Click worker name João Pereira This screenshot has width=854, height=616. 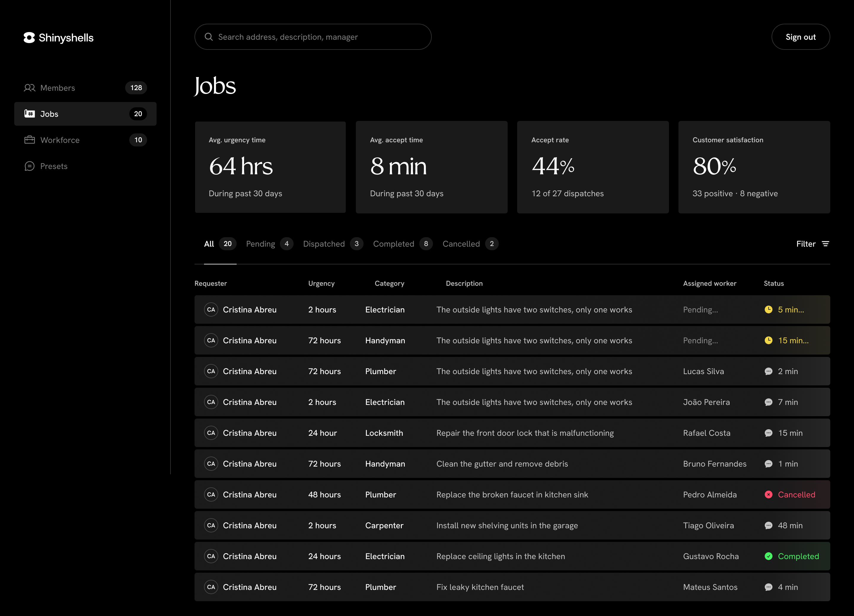click(706, 402)
